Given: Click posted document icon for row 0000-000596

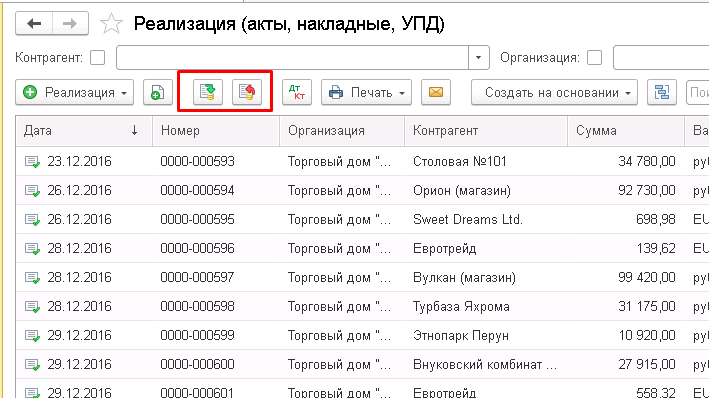Looking at the screenshot, I should [32, 248].
